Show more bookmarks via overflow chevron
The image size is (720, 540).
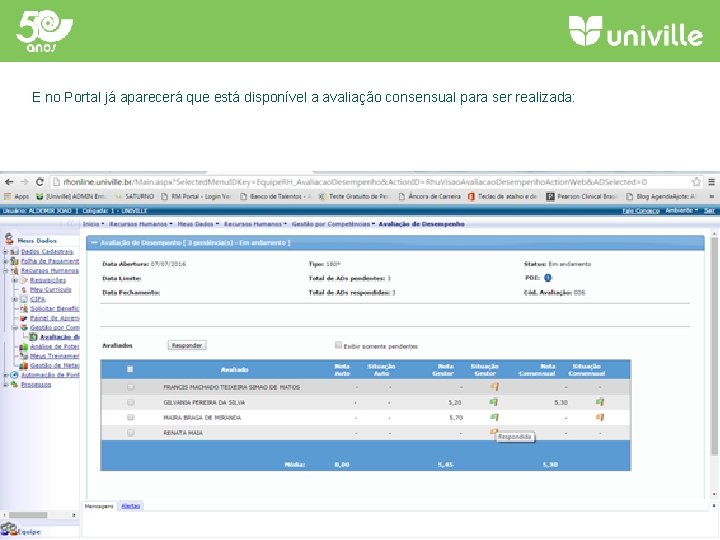point(712,197)
